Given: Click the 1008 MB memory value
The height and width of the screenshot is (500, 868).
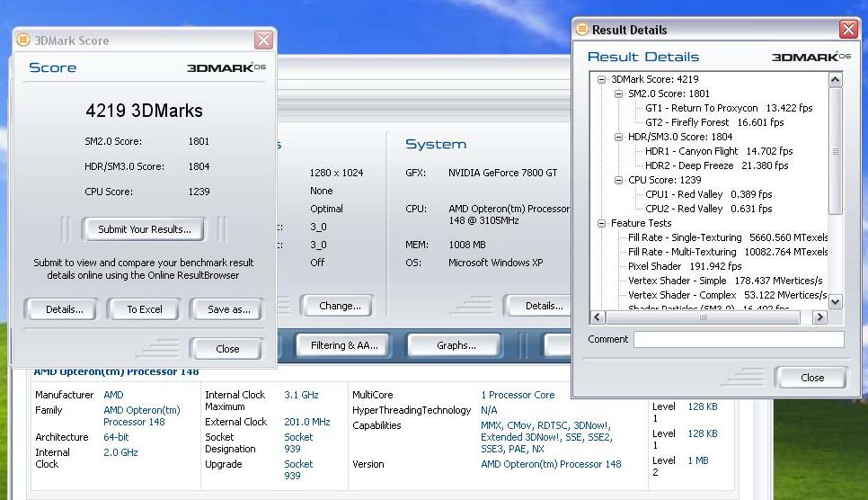Looking at the screenshot, I should click(466, 245).
